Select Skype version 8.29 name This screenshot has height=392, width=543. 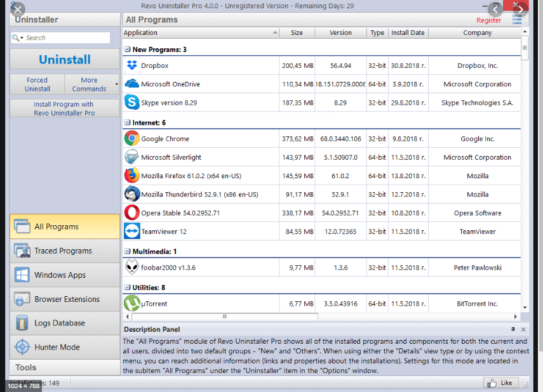tap(169, 103)
